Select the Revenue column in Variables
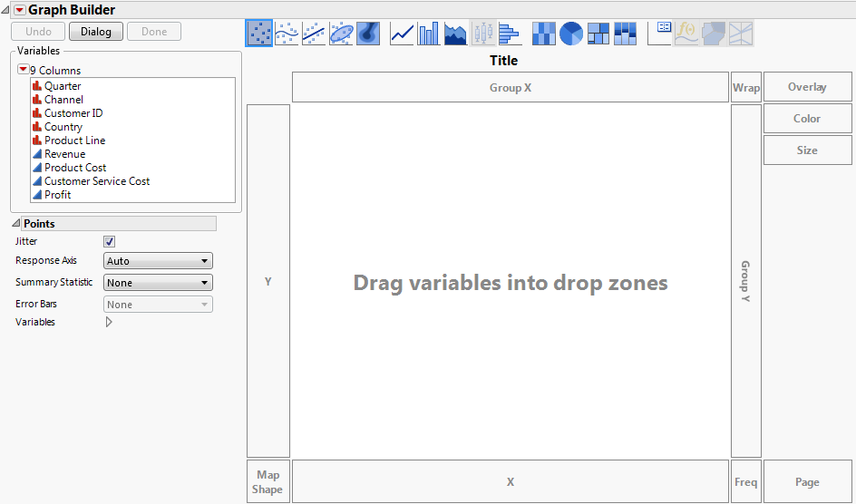856x504 pixels. (64, 154)
